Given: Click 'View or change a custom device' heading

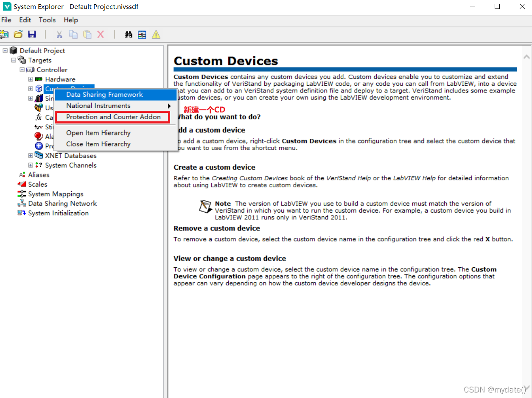Looking at the screenshot, I should pyautogui.click(x=230, y=258).
